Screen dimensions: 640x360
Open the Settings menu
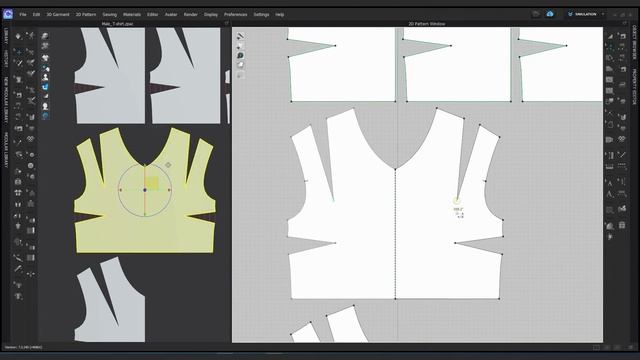pyautogui.click(x=261, y=14)
